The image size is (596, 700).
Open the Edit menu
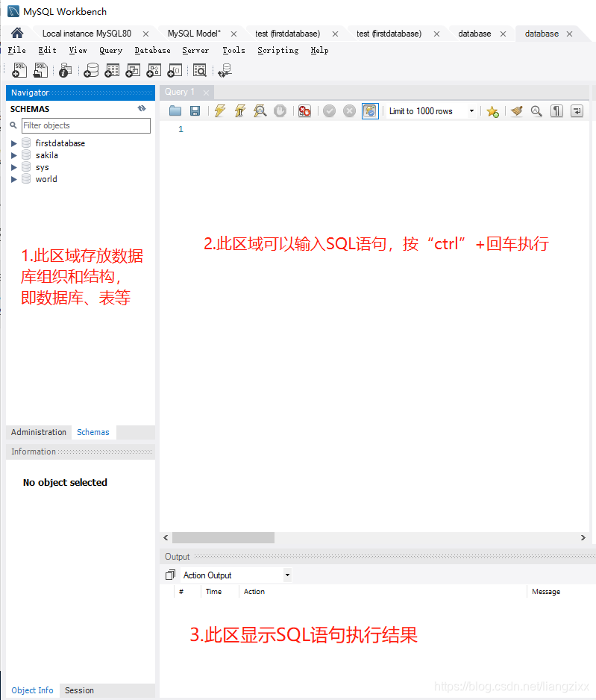coord(47,51)
